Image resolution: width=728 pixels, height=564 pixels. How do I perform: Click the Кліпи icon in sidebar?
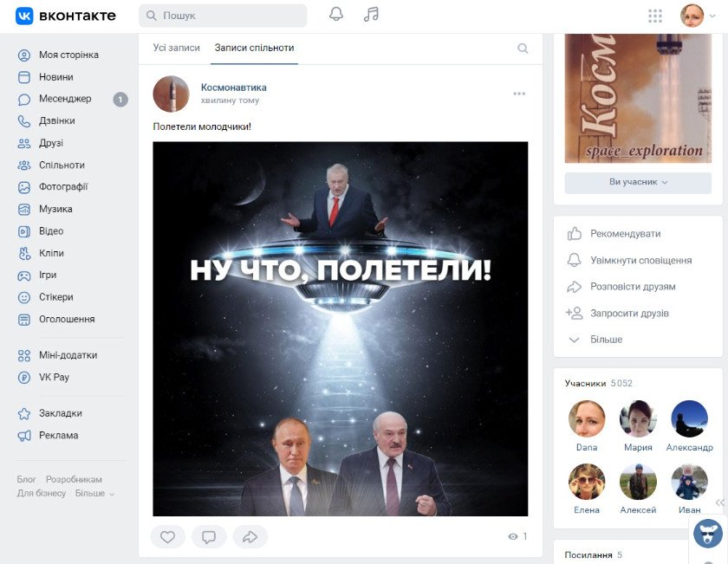pyautogui.click(x=24, y=254)
